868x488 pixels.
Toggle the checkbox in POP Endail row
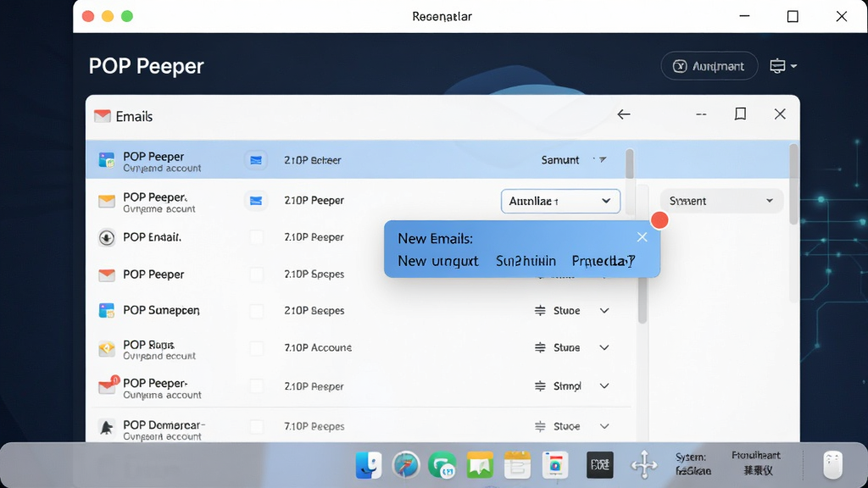point(256,237)
